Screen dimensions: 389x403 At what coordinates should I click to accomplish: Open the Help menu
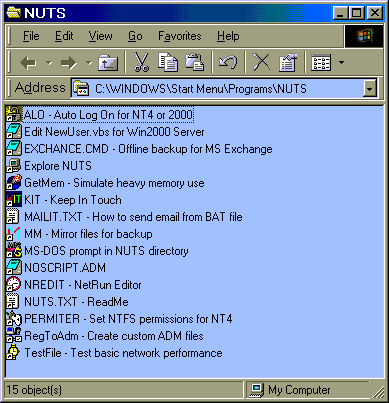(228, 36)
